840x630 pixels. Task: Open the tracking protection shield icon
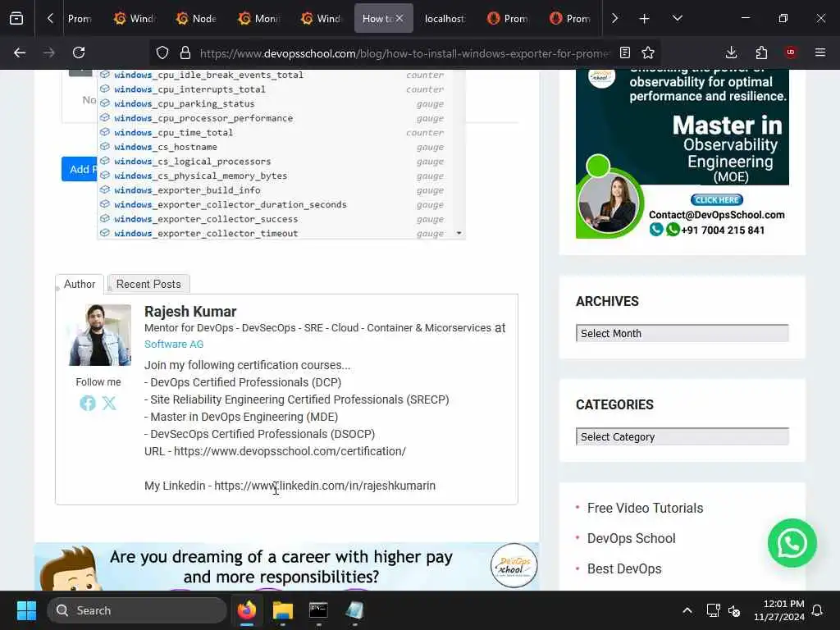pos(162,52)
